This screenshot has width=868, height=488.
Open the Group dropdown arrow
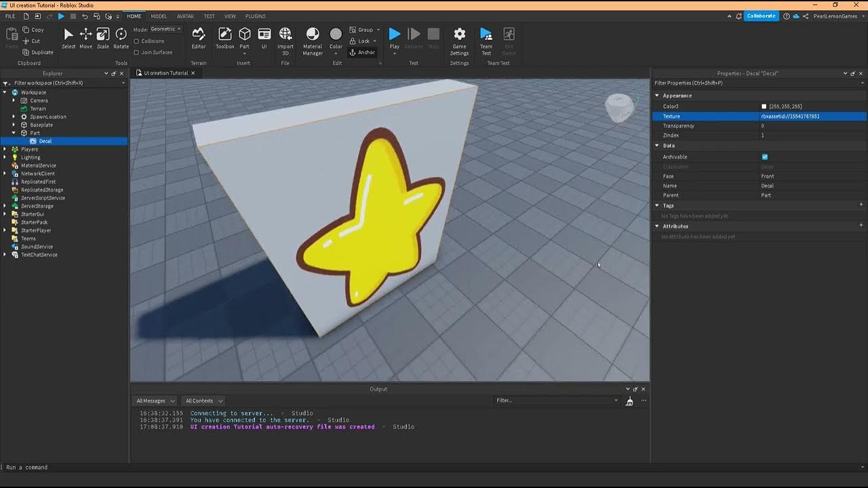[378, 30]
